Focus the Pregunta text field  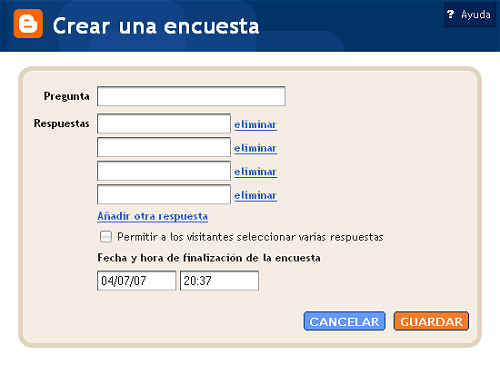tap(191, 96)
